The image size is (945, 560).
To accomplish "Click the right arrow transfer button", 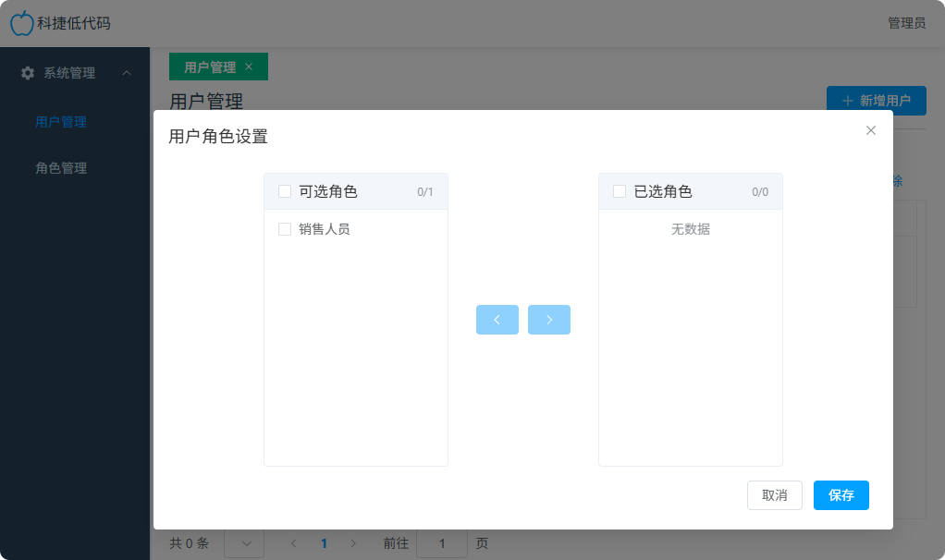I will click(x=549, y=320).
